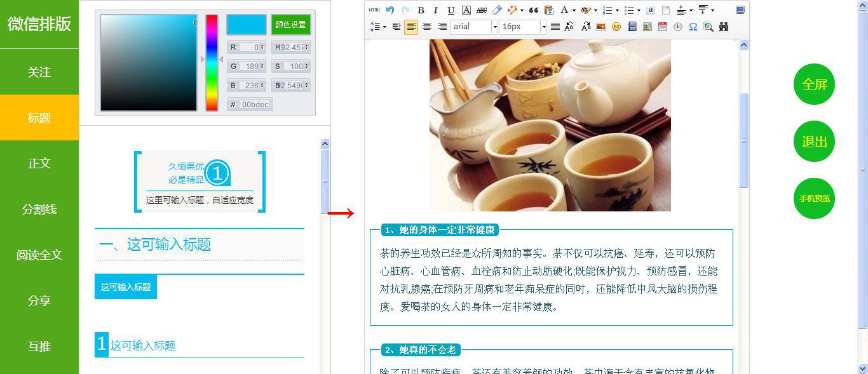The image size is (868, 374).
Task: Click the rainbow hue color strip
Action: point(212,63)
